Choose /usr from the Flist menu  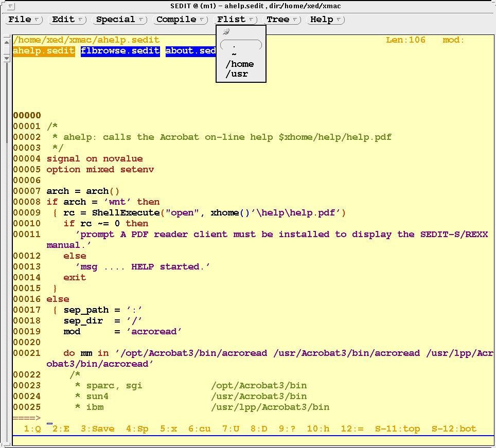(237, 74)
